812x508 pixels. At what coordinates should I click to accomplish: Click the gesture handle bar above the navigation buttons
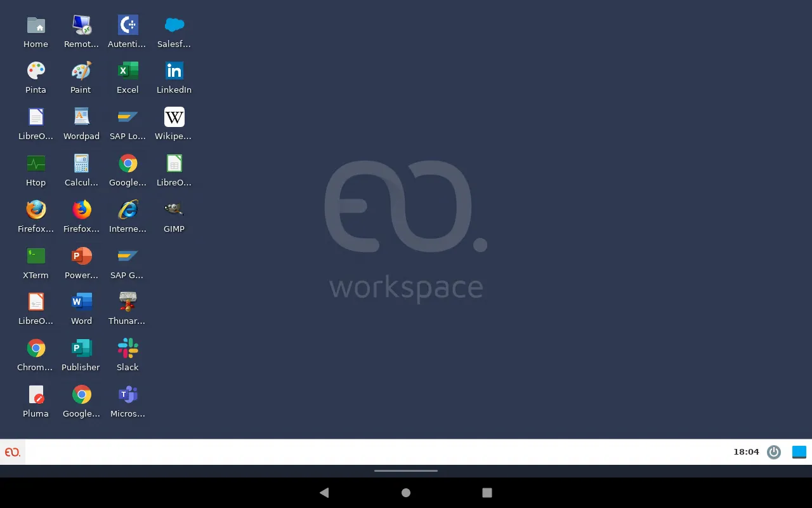point(406,471)
